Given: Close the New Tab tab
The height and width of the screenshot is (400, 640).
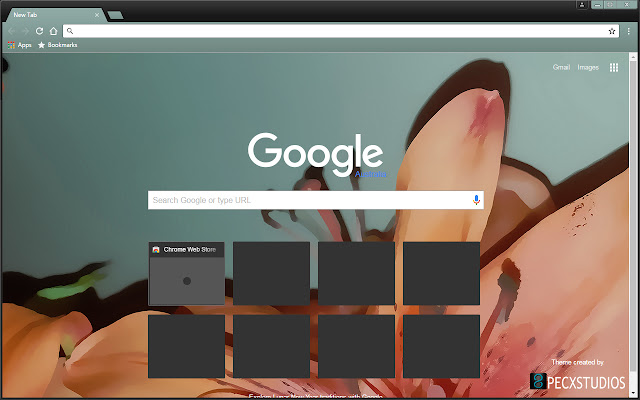Looking at the screenshot, I should pos(97,15).
